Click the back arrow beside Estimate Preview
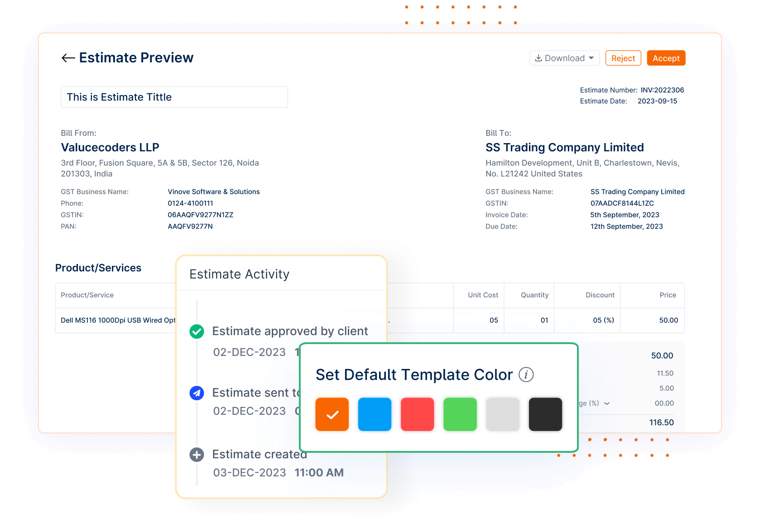 click(x=68, y=58)
